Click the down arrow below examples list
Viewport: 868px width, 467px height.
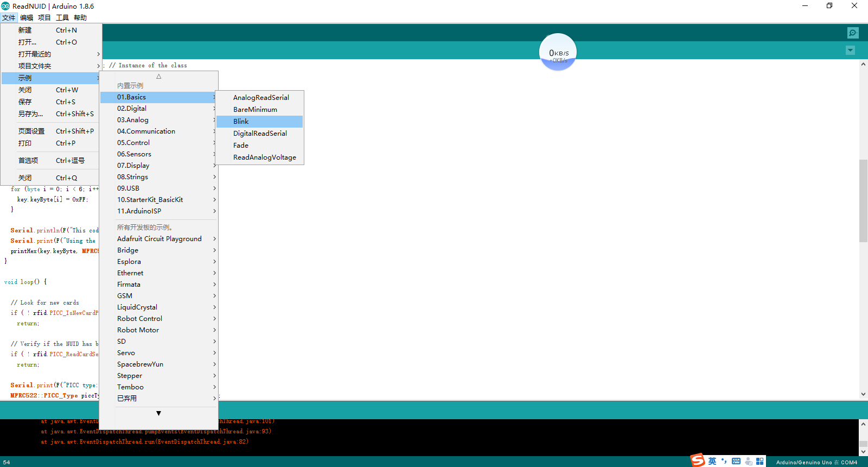158,413
